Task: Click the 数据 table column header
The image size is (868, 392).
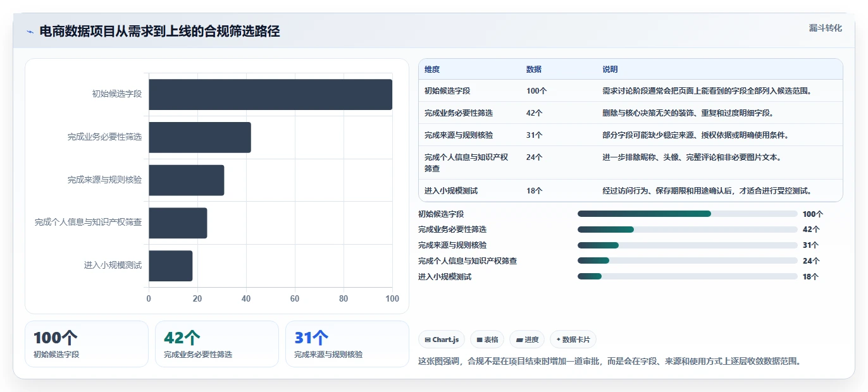Action: point(534,70)
